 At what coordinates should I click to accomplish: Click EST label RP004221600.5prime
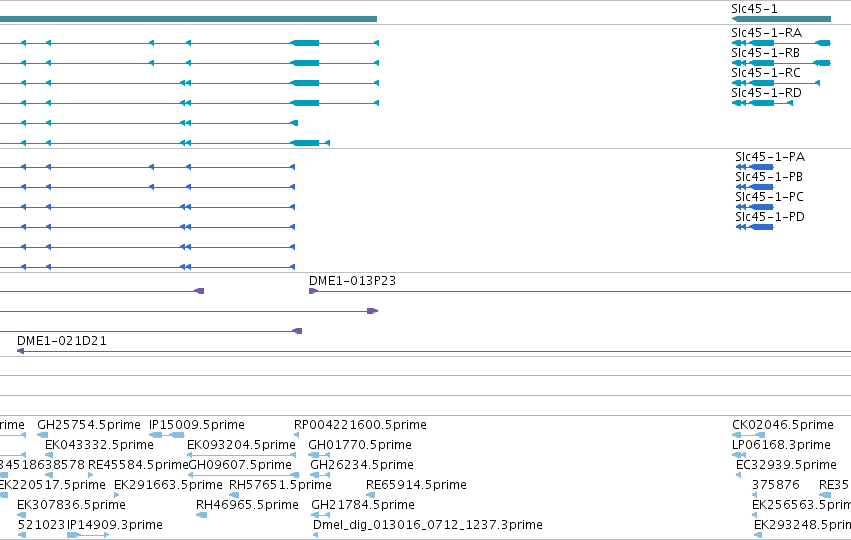pos(360,424)
